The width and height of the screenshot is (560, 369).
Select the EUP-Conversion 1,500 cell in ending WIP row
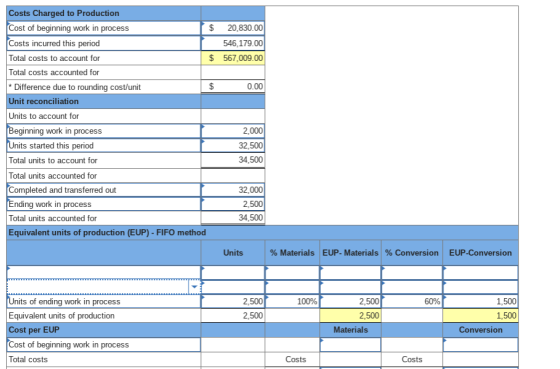coord(480,301)
